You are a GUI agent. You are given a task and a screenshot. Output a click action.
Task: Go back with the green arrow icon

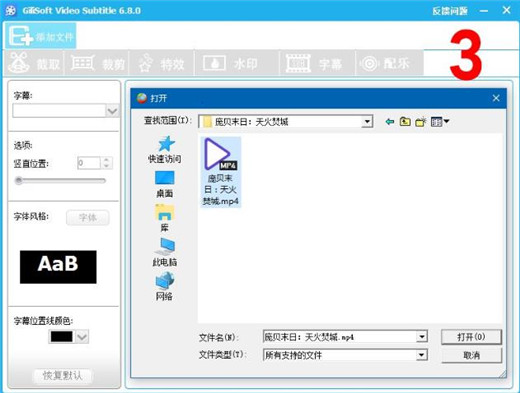(x=389, y=122)
